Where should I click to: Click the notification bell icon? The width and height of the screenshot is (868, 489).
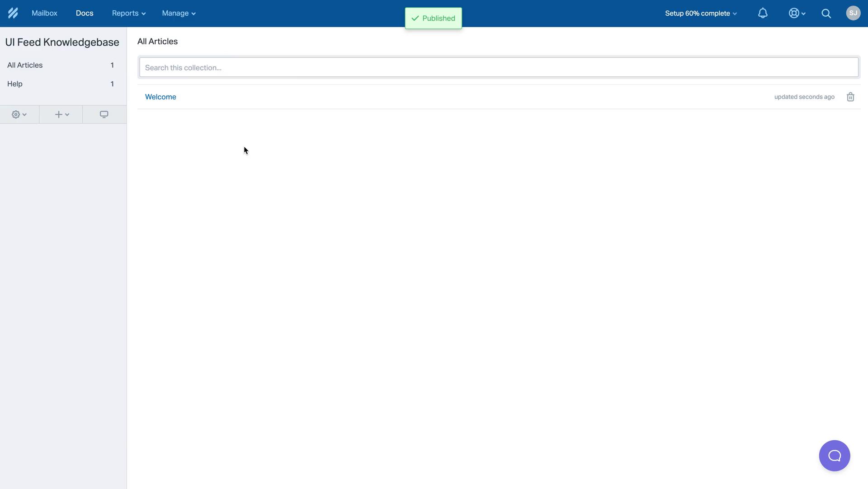click(x=763, y=13)
